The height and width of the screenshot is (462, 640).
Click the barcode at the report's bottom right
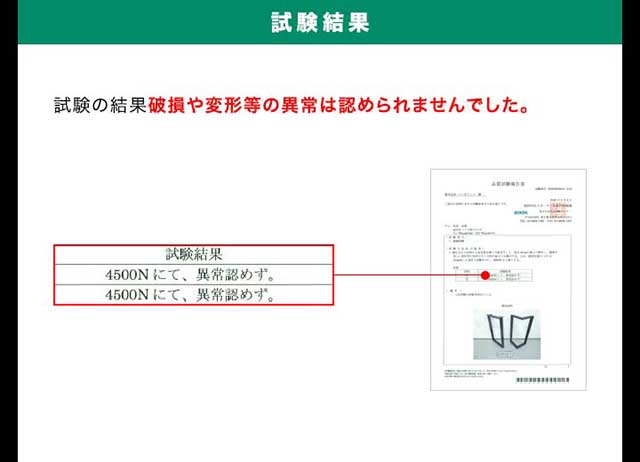543,380
